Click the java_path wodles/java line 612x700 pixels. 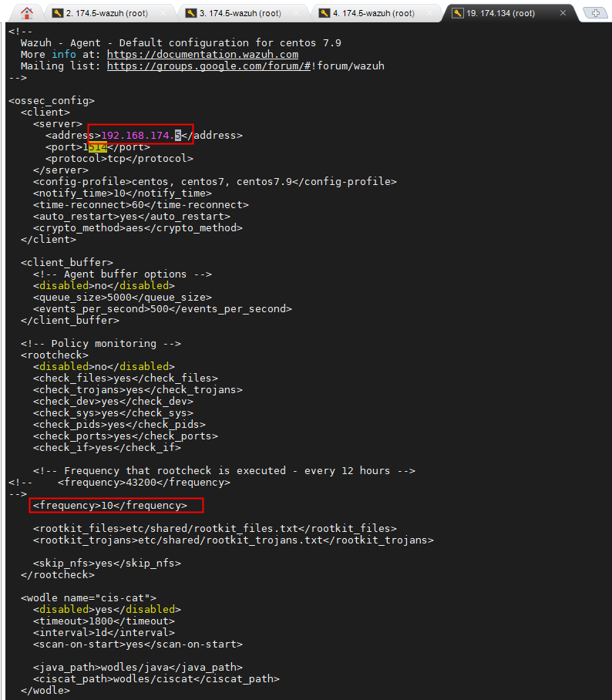click(x=138, y=668)
